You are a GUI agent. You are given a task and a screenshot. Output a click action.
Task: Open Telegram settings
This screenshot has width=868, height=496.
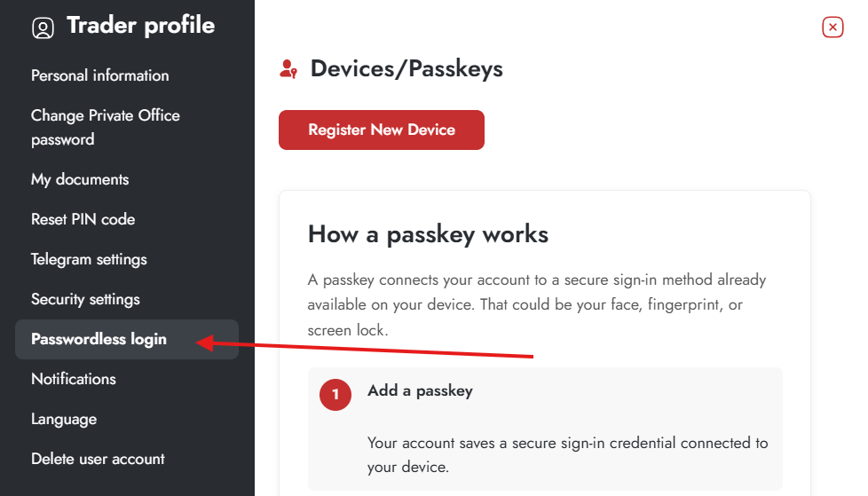point(89,259)
